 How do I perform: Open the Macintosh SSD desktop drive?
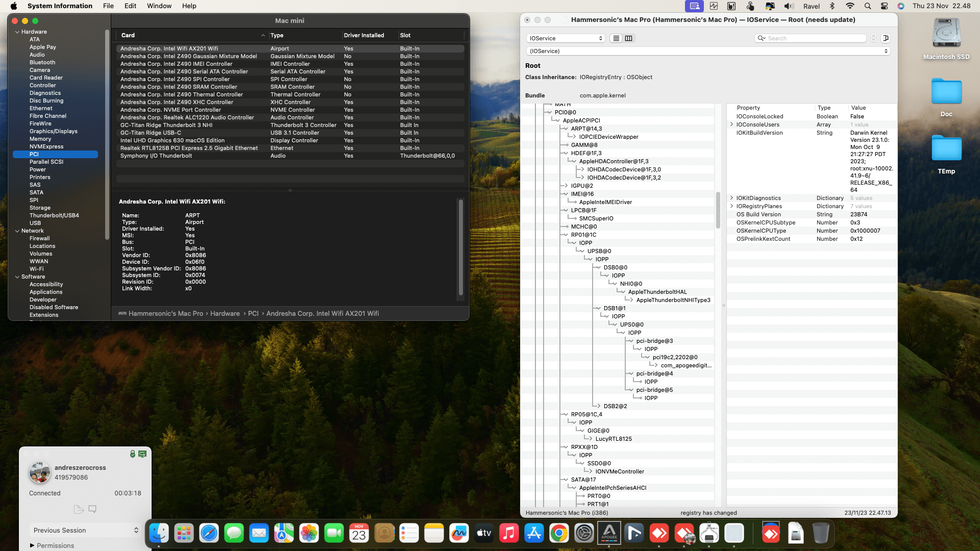click(x=946, y=39)
